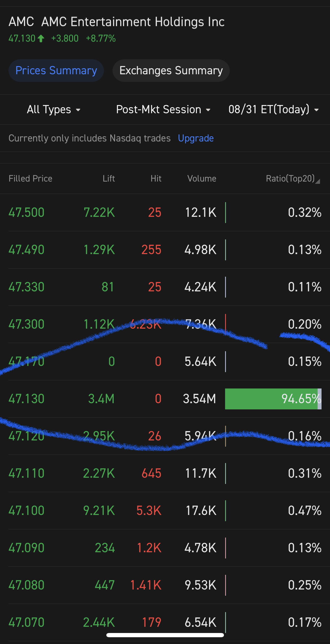The height and width of the screenshot is (644, 330).
Task: Select the 47.080 filled price
Action: pos(27,585)
